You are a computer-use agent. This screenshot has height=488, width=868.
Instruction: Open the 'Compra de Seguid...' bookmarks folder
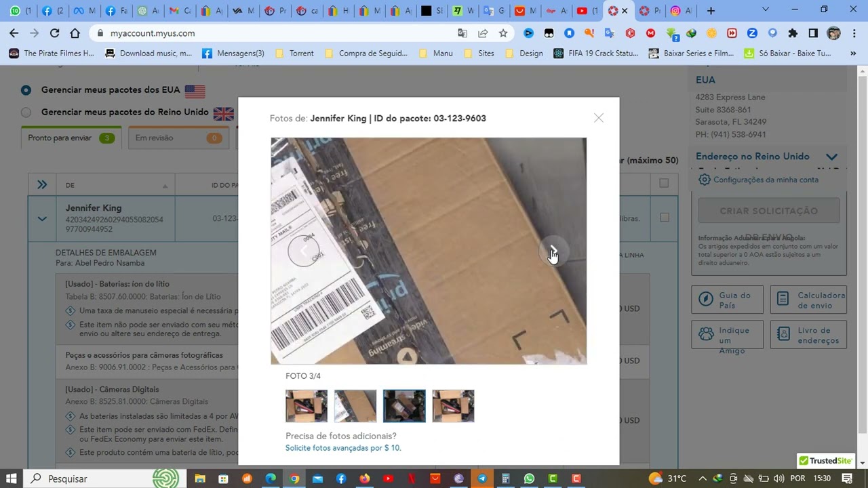click(x=366, y=53)
